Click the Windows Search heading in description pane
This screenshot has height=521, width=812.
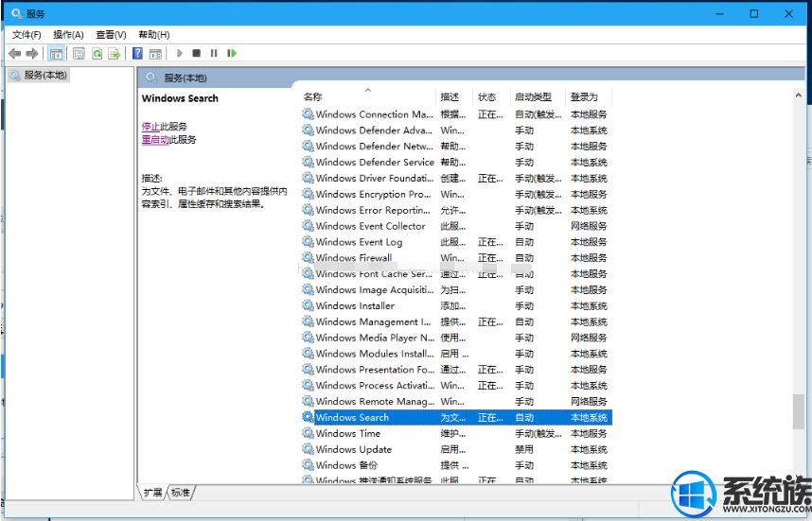pyautogui.click(x=180, y=98)
